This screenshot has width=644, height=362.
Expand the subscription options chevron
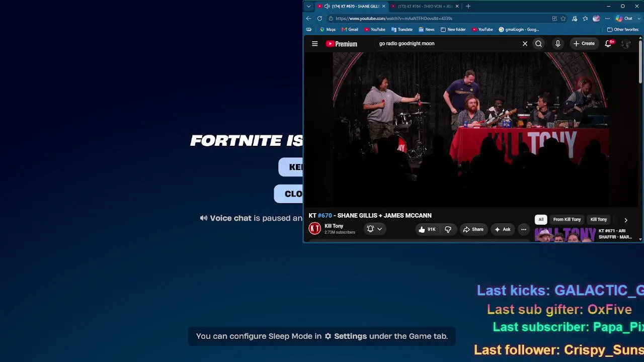coord(380,229)
